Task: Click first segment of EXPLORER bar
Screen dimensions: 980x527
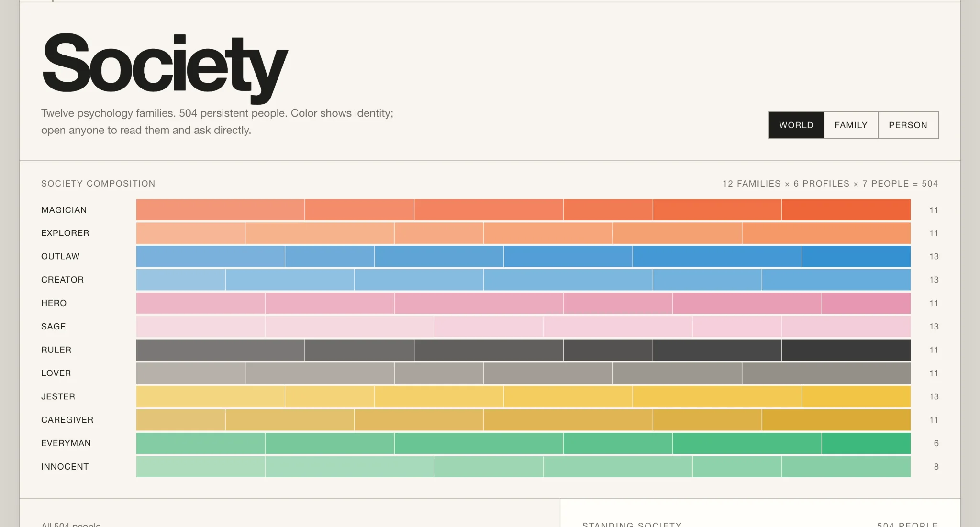Action: pos(191,233)
